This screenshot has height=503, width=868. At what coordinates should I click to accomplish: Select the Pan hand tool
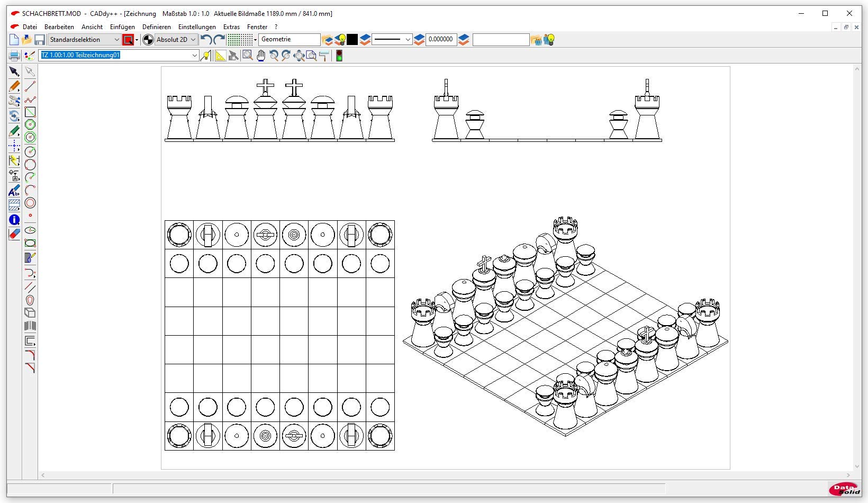pos(261,56)
